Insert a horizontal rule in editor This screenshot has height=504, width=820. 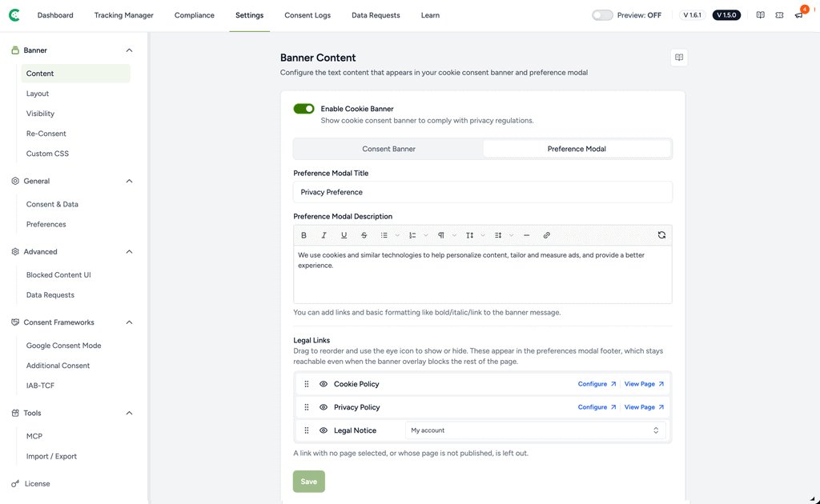click(x=527, y=235)
